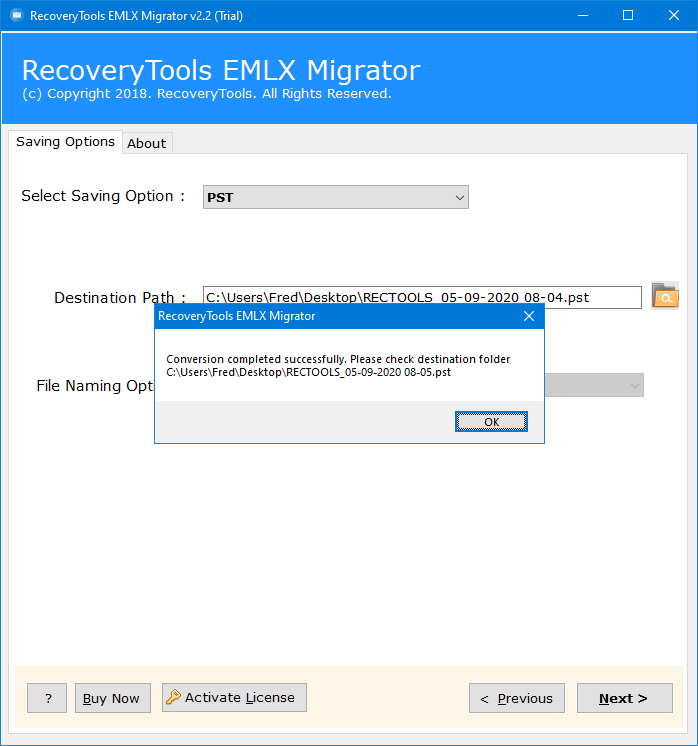This screenshot has height=746, width=698.
Task: Click the 'RecoveryTools EMLX Migrator' banner heading
Action: [221, 70]
